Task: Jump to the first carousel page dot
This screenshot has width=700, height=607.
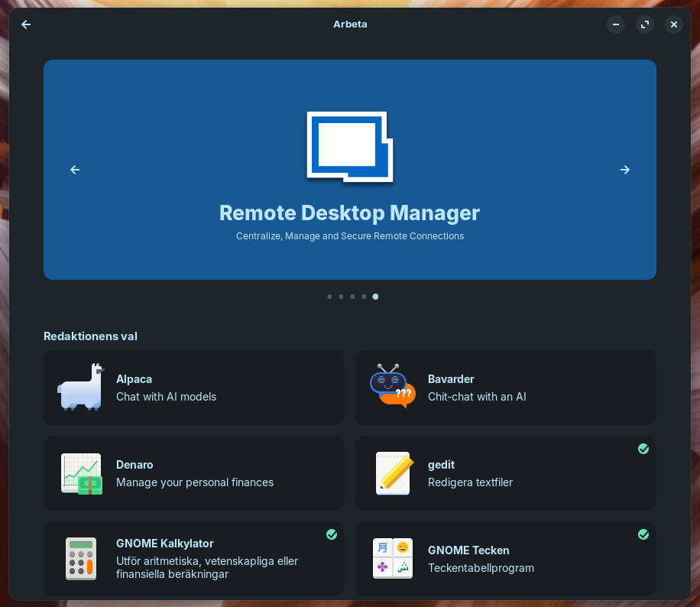Action: pyautogui.click(x=329, y=297)
